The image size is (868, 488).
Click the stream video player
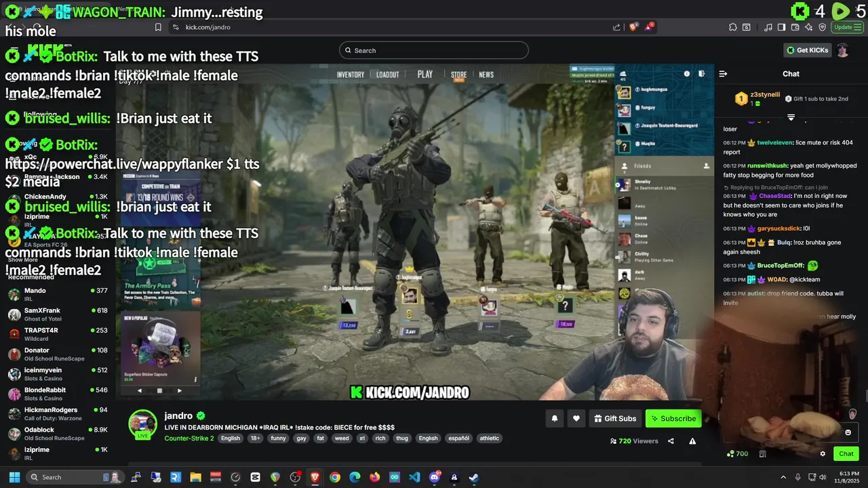(414, 232)
